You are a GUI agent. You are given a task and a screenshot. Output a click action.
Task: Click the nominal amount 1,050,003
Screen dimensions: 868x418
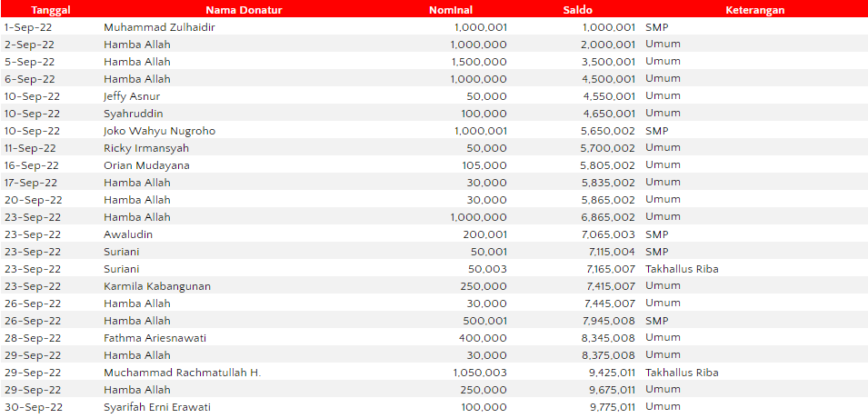point(479,373)
